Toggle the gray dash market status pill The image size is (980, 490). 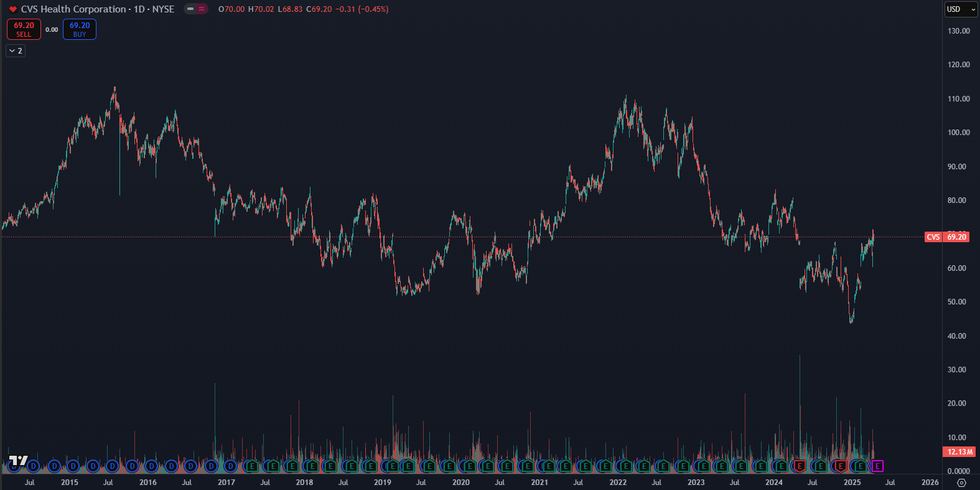[x=190, y=9]
